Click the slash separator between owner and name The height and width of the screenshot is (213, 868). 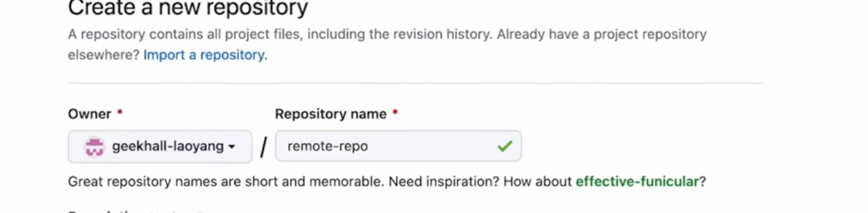click(x=264, y=147)
